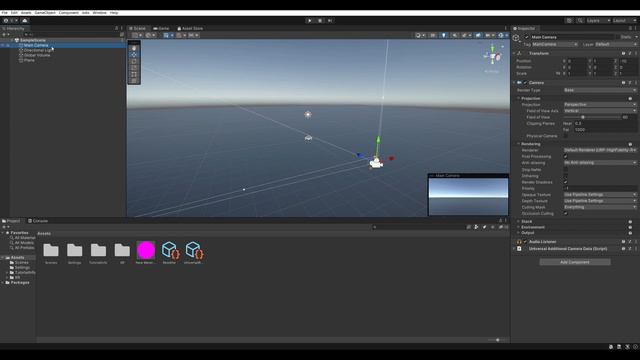Click the Play button

coord(309,20)
